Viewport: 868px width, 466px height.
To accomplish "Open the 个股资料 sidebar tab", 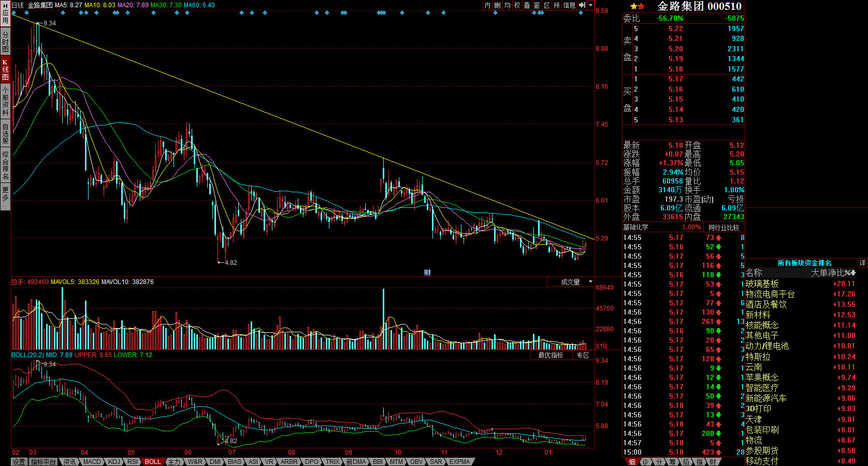I will click(x=5, y=101).
